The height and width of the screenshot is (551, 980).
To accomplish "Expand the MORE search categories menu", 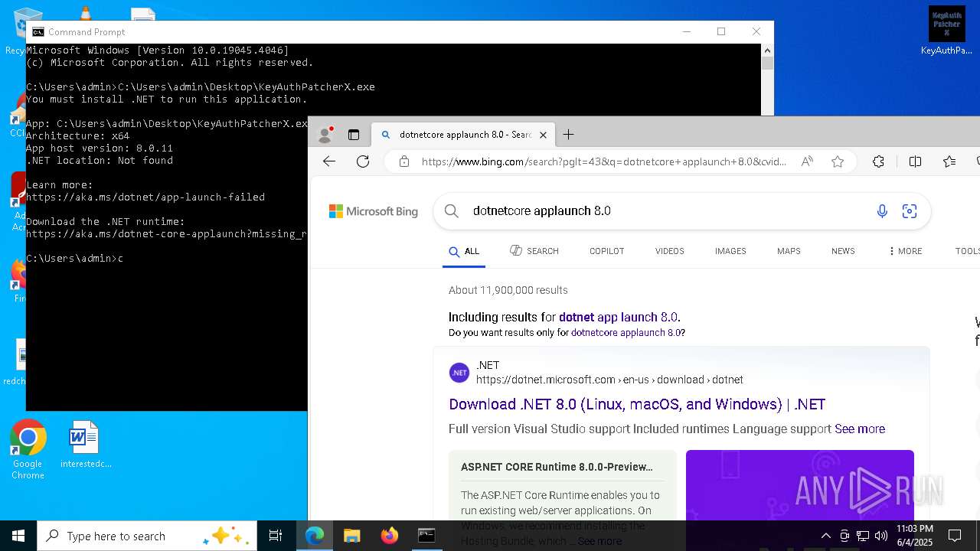I will [905, 251].
